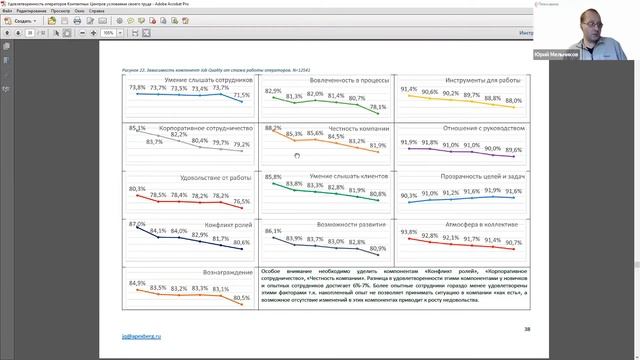The image size is (640, 360).
Task: Click the zoom percentage field
Action: pos(109,33)
